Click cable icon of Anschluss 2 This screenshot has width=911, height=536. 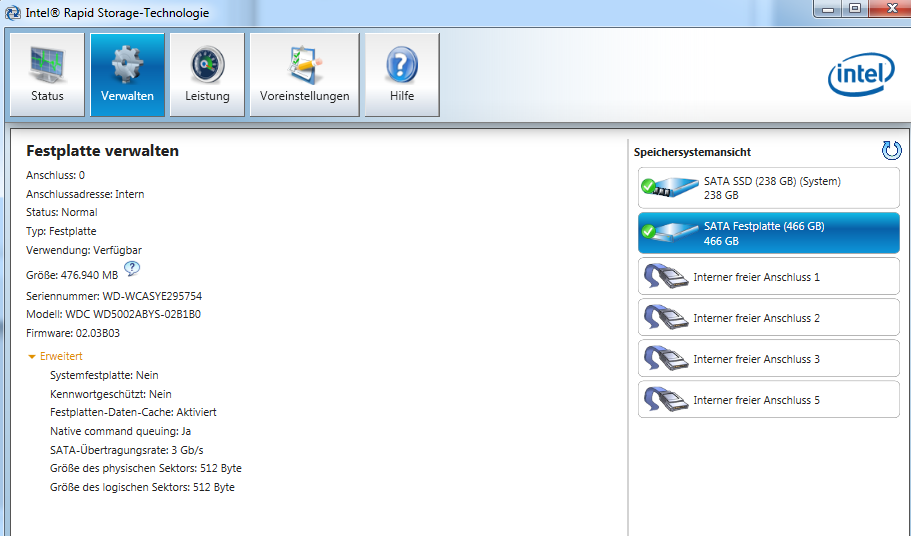point(666,318)
